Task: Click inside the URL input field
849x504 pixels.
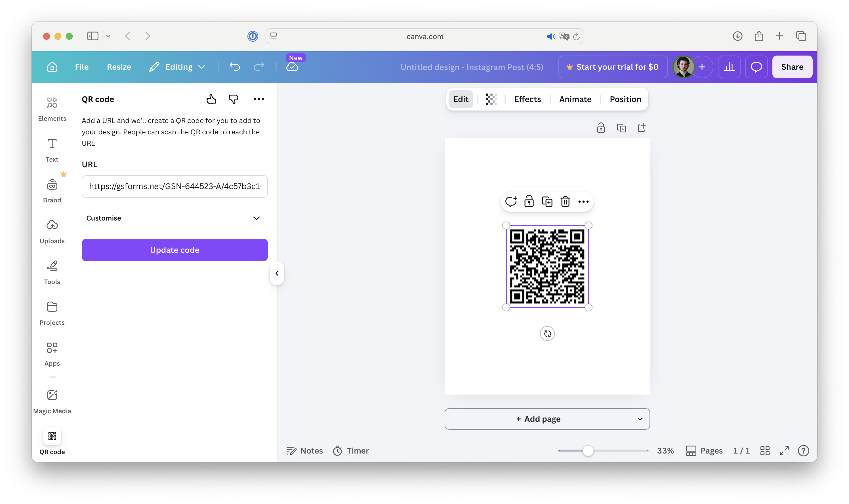Action: click(174, 187)
